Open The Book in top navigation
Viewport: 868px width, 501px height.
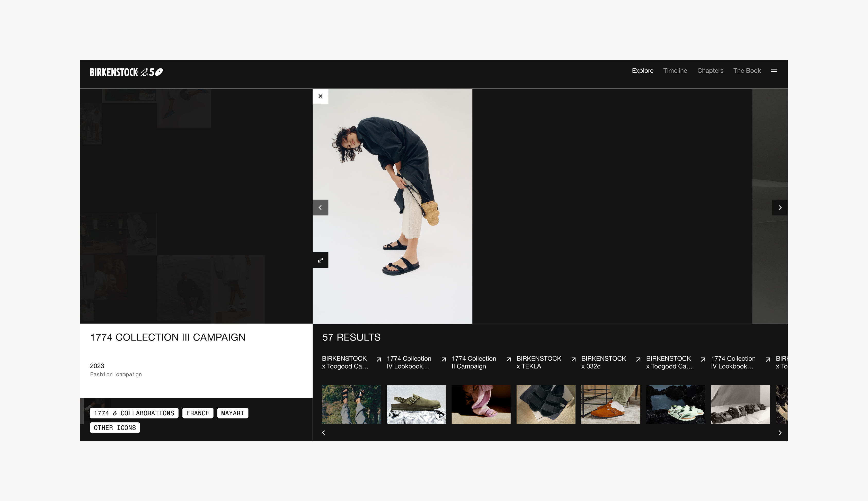pos(747,70)
